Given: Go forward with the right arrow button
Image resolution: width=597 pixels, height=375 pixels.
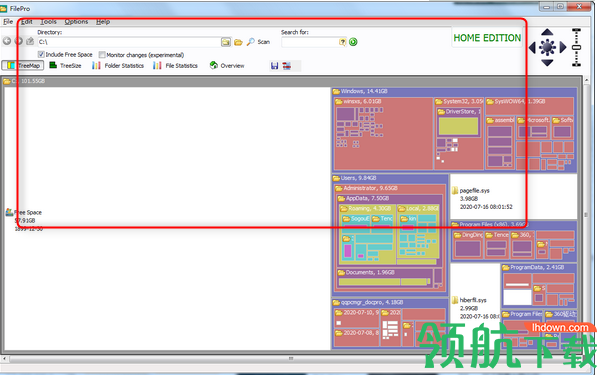Looking at the screenshot, I should point(19,41).
